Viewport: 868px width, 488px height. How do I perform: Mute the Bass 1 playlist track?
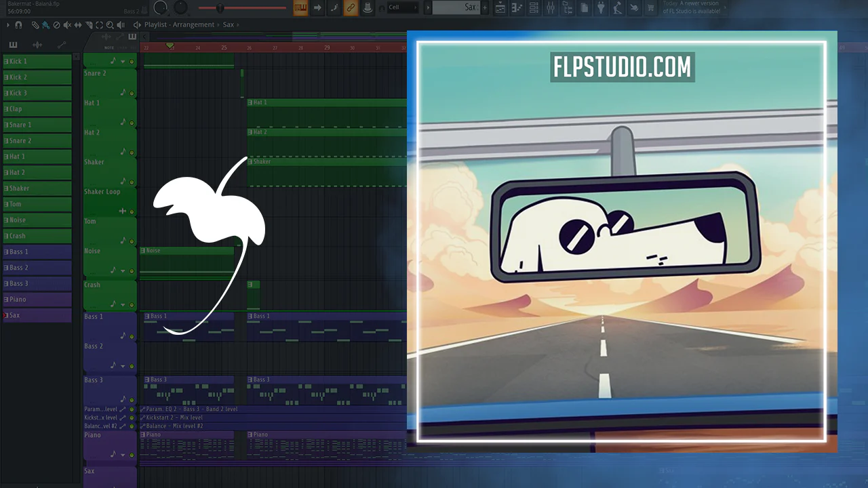132,335
